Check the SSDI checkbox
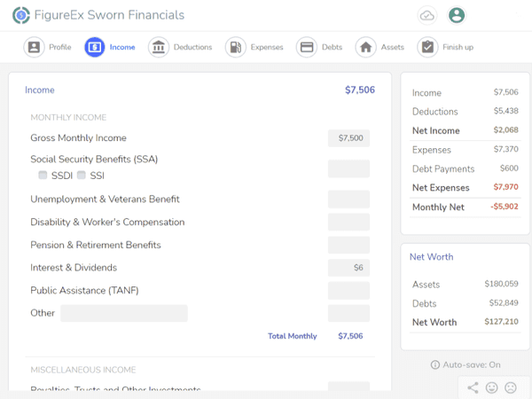 click(43, 176)
